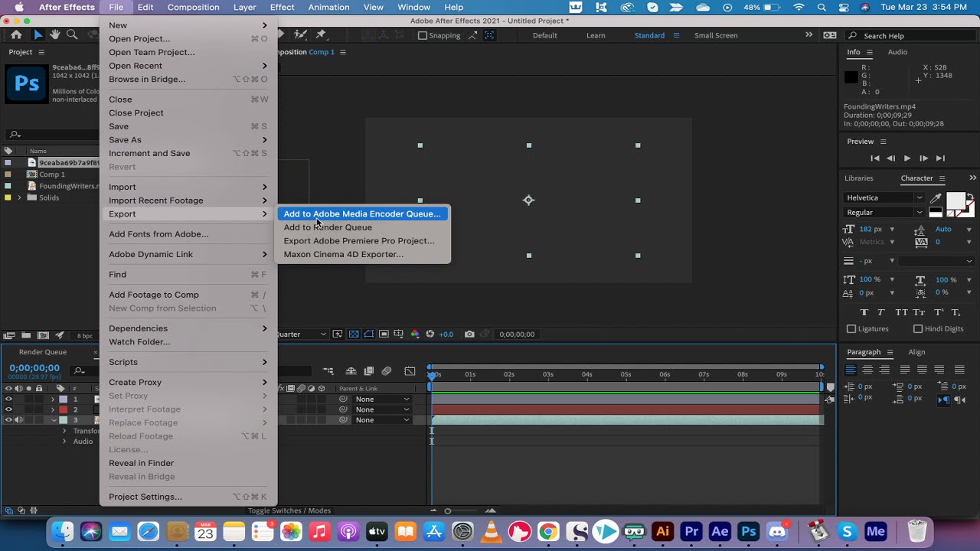The width and height of the screenshot is (980, 551).
Task: Jump to first frame in Preview panel
Action: 875,158
